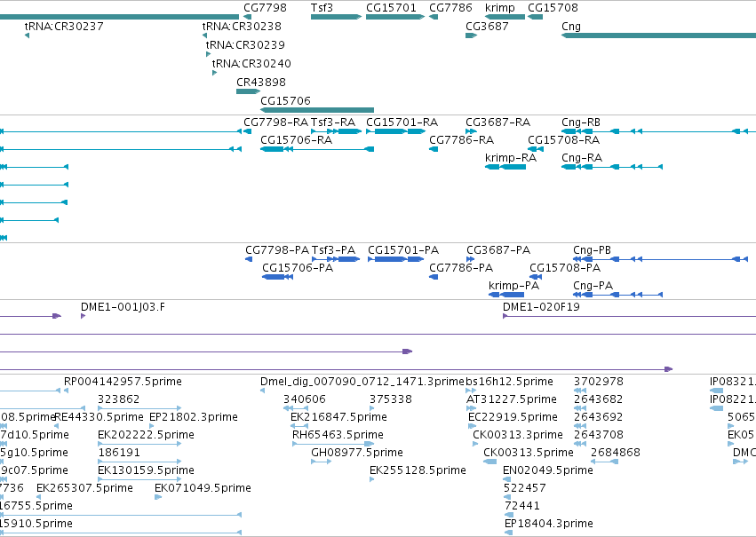Click protein CG7786-PA
Viewport: 756px width, 537px height.
click(461, 268)
